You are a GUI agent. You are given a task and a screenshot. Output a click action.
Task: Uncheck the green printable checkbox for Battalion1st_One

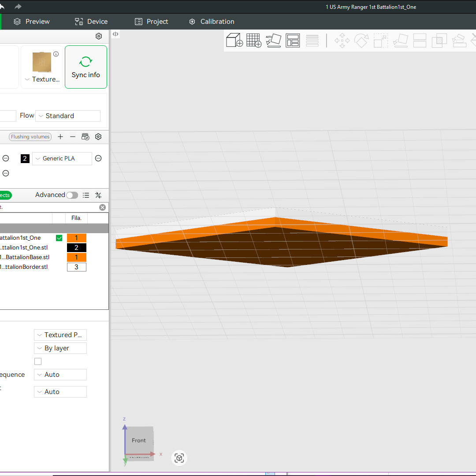tap(59, 238)
